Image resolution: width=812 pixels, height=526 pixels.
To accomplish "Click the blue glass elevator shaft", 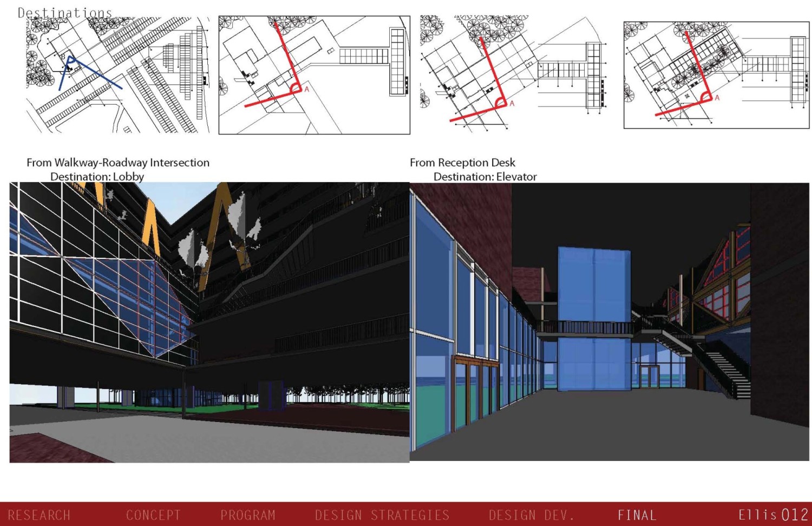I will point(594,319).
